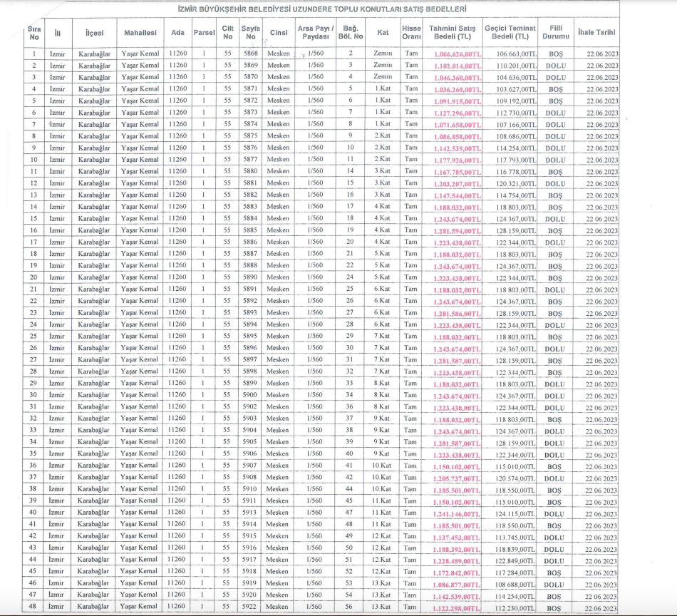Select the price cell '1.071.658,00TL'
Viewport: 677px width, 616px height.
pyautogui.click(x=458, y=125)
